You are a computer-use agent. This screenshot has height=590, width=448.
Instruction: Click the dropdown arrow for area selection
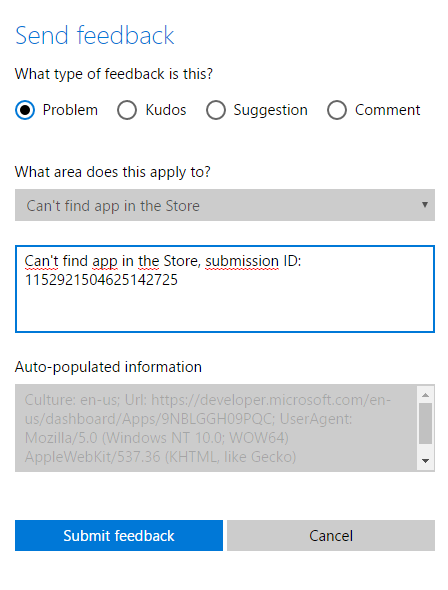point(425,205)
